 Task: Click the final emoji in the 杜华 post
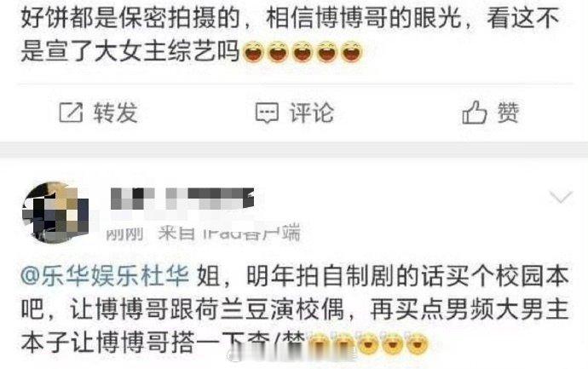[x=417, y=343]
